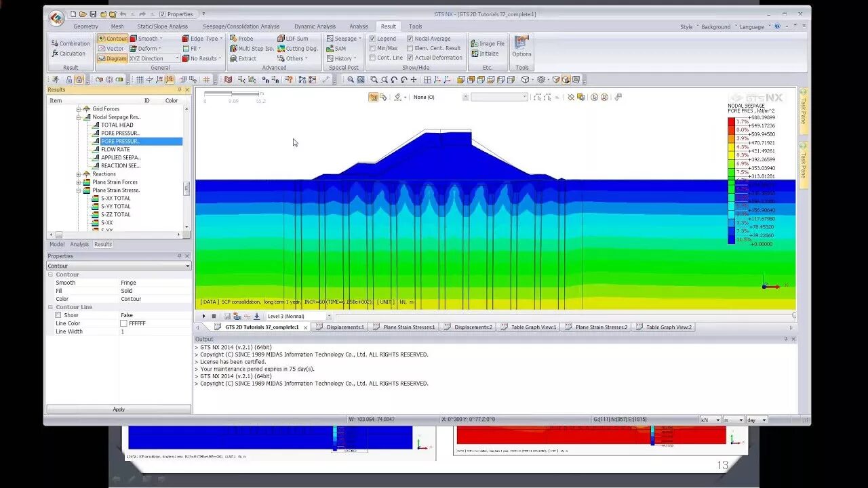The image size is (868, 488).
Task: Click the isometric cube view icon
Action: point(525,79)
